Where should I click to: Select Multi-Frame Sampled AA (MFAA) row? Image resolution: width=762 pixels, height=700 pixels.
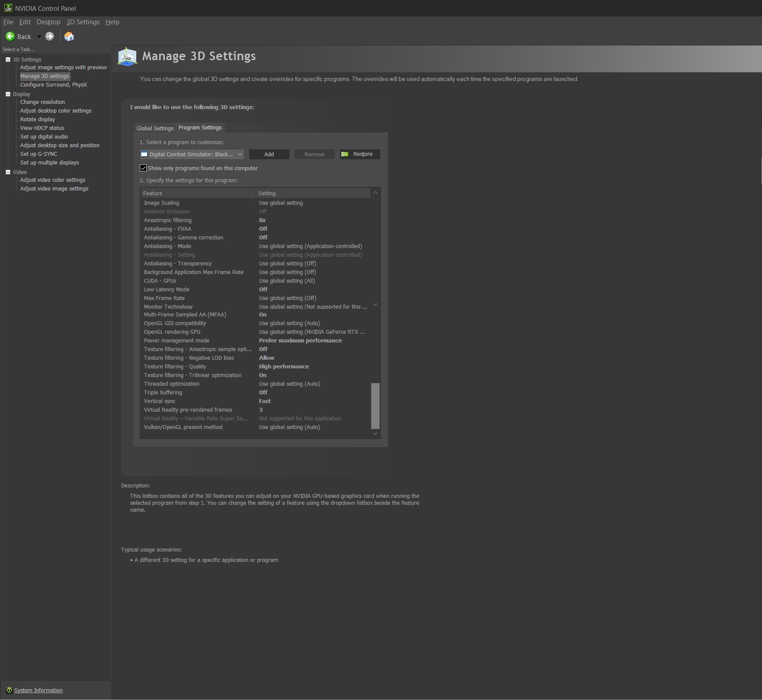(x=255, y=315)
